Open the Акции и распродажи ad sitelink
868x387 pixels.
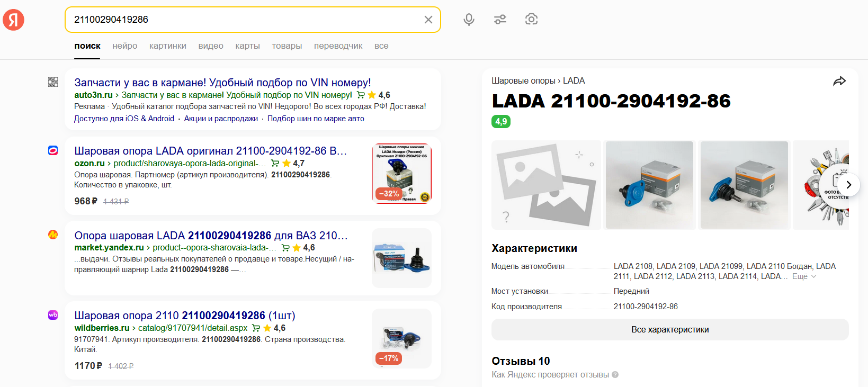221,119
